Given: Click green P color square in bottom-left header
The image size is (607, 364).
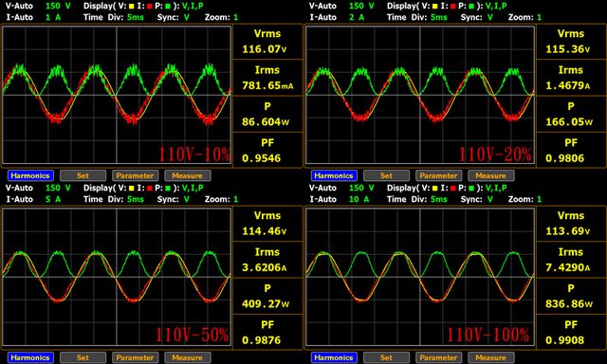Looking at the screenshot, I should (168, 189).
